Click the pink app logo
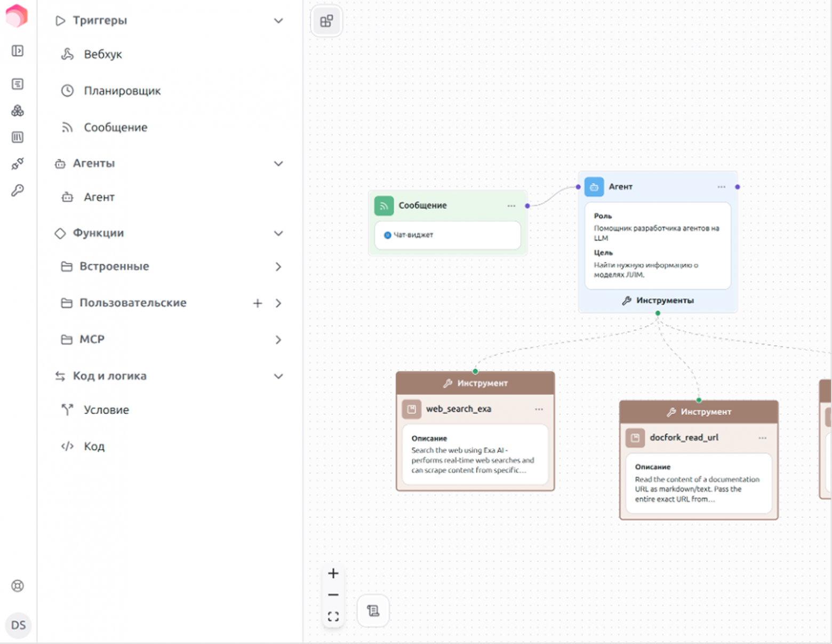The height and width of the screenshot is (644, 832). click(x=17, y=15)
